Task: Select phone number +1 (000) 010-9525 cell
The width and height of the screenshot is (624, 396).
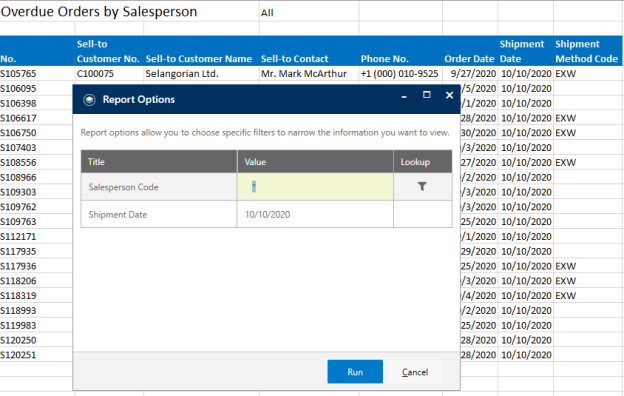Action: tap(400, 74)
